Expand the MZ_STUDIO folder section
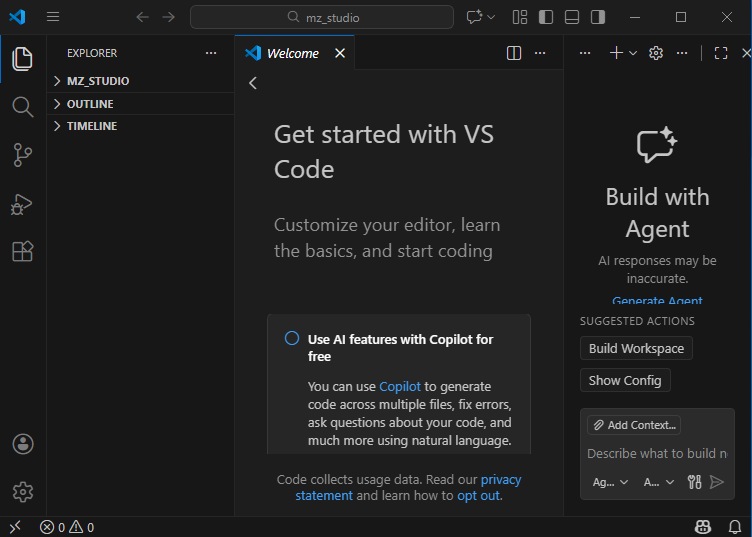The height and width of the screenshot is (537, 752). (x=141, y=81)
